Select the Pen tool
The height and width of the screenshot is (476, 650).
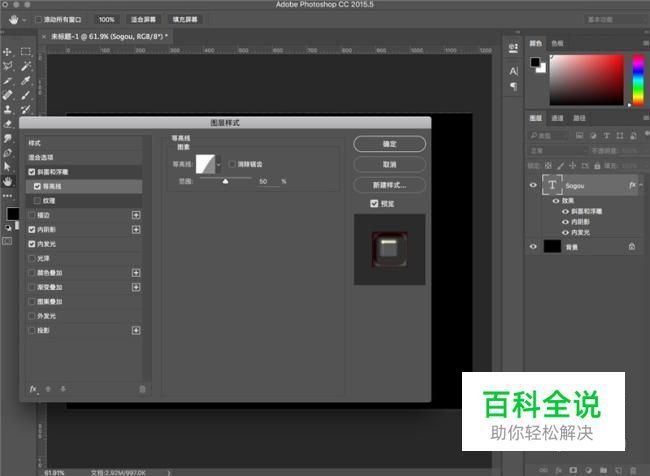tap(7, 153)
